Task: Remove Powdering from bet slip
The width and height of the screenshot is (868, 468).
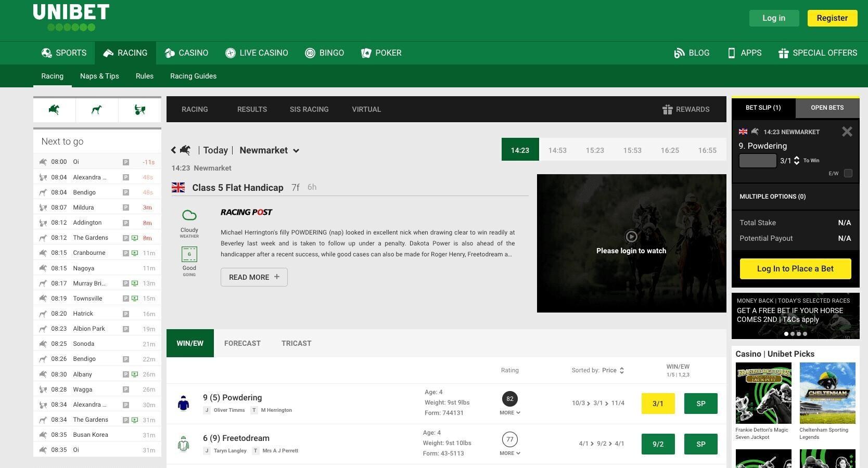Action: click(x=847, y=132)
